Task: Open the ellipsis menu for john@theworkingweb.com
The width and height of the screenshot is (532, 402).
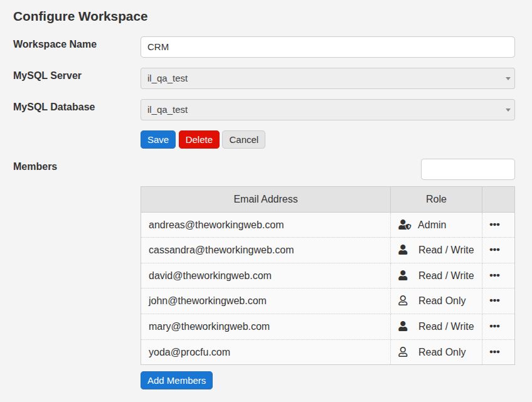Action: coord(494,300)
